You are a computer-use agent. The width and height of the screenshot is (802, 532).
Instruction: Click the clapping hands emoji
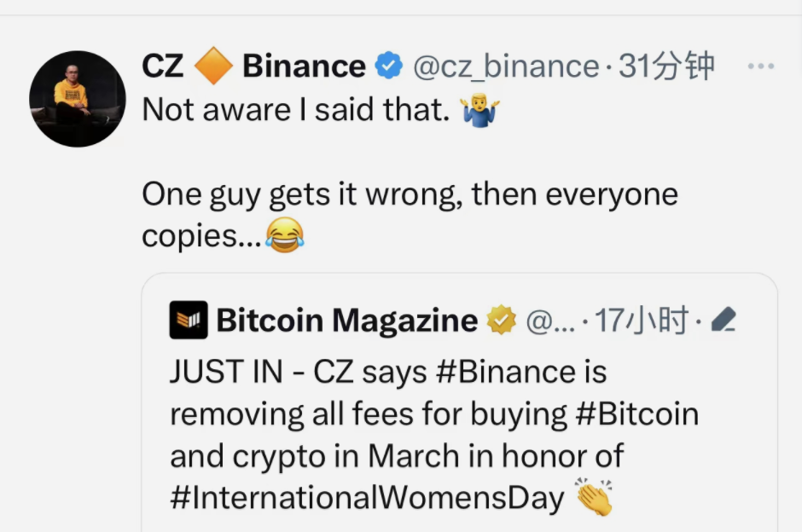click(x=593, y=497)
